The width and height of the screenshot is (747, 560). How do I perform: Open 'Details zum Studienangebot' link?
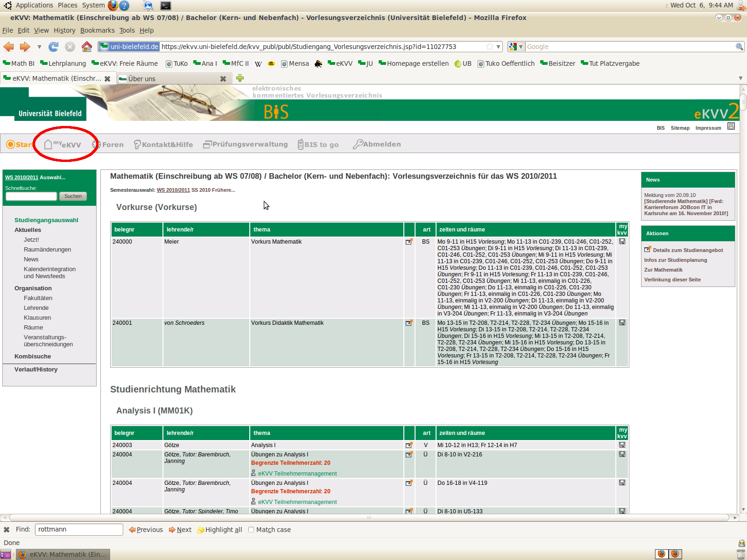(x=688, y=250)
